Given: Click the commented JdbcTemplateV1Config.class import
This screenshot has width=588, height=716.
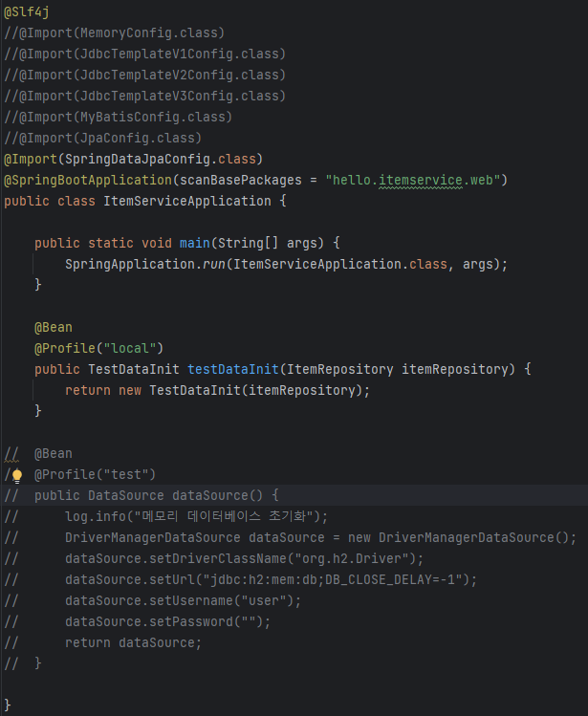Looking at the screenshot, I should coord(144,54).
